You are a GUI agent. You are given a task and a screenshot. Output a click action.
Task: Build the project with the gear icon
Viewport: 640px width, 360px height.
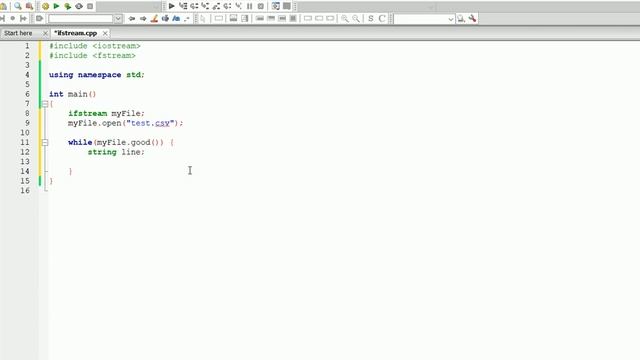(45, 6)
